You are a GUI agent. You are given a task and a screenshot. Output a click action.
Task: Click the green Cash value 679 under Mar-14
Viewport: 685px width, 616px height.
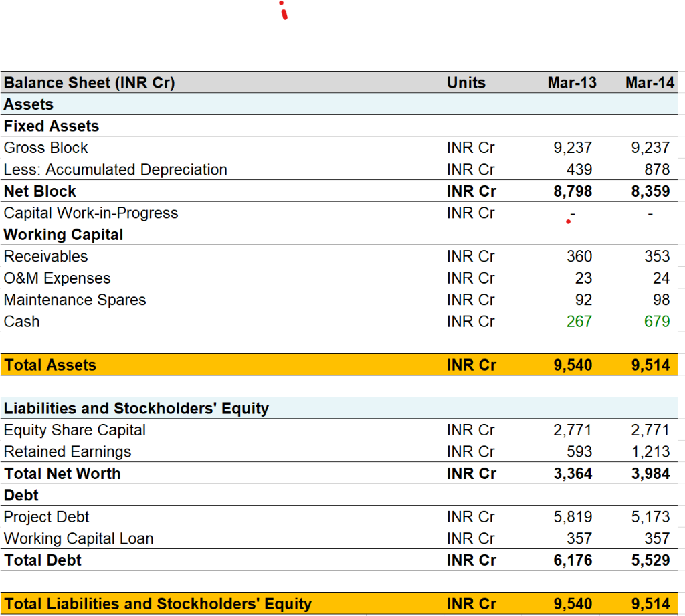point(658,322)
